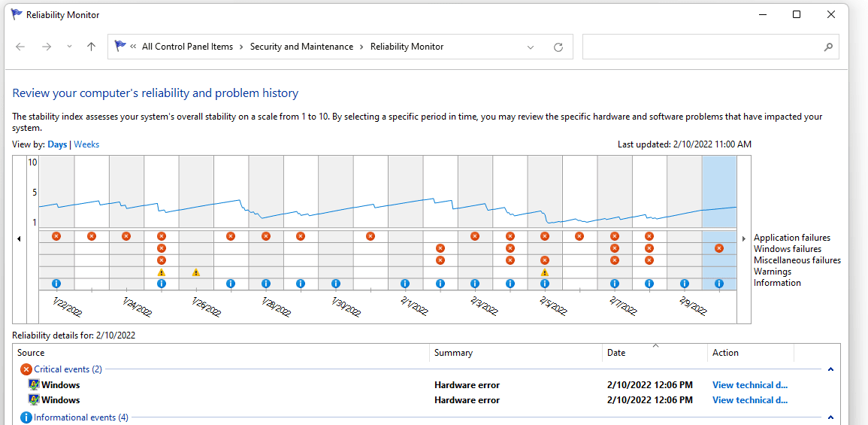This screenshot has width=868, height=425.
Task: Select the Application failure icon for 1/24/2022
Action: click(x=126, y=236)
